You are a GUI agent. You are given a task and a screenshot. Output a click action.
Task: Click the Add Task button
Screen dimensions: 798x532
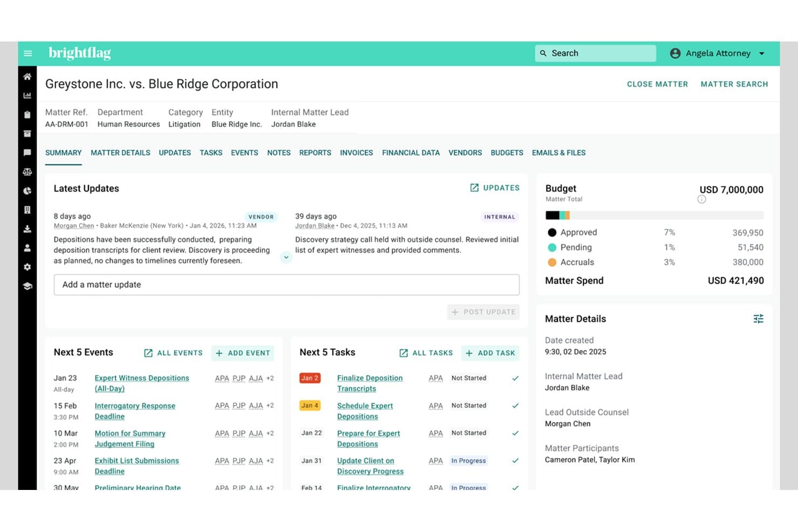[x=490, y=353]
